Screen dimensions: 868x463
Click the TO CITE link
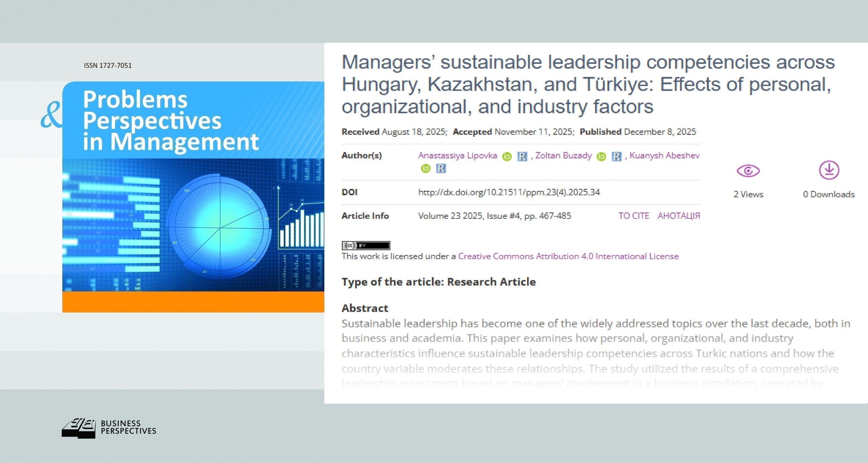tap(633, 216)
